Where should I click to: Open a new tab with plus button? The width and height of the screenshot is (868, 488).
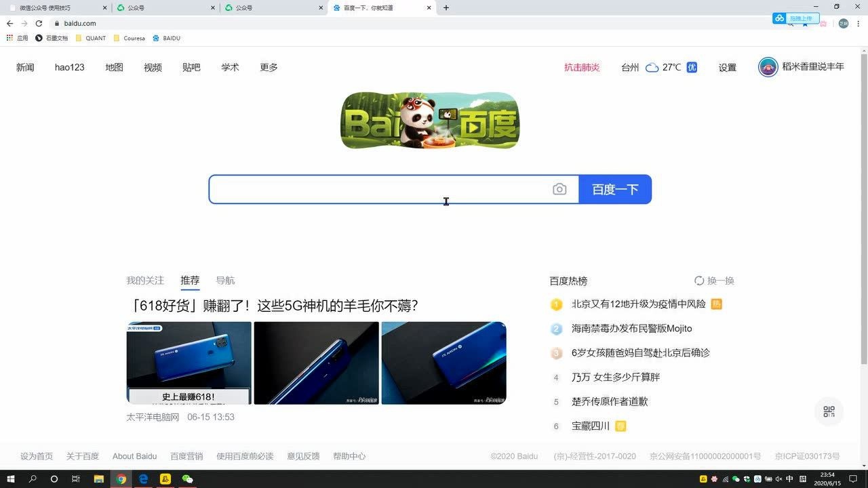coord(446,8)
